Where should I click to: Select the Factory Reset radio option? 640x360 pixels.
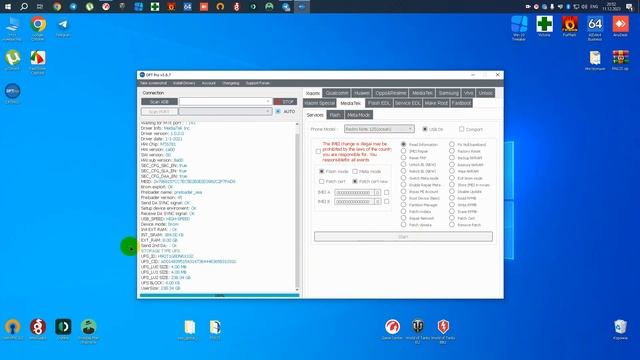click(452, 151)
